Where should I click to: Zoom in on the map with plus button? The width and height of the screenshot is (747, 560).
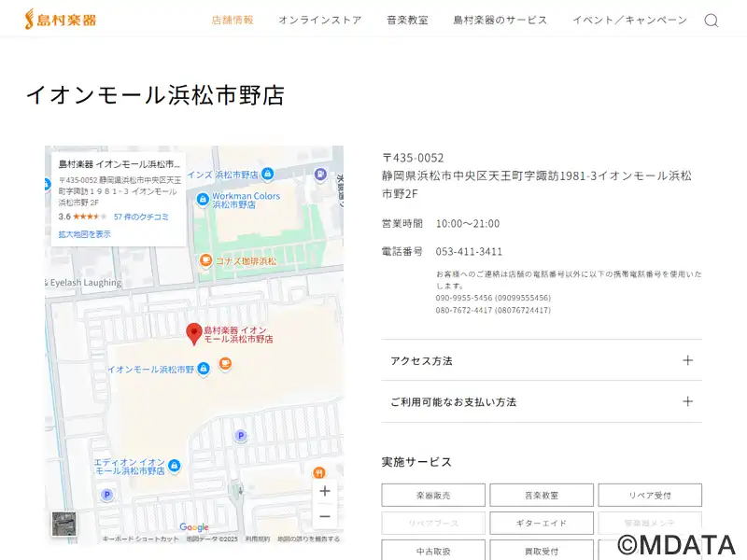pyautogui.click(x=325, y=491)
